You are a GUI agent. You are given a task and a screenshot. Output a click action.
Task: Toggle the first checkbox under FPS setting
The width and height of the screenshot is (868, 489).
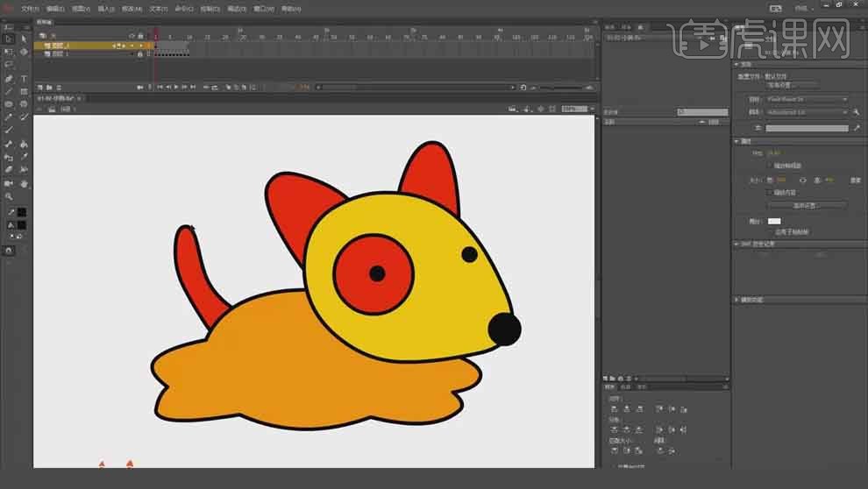[x=770, y=165]
